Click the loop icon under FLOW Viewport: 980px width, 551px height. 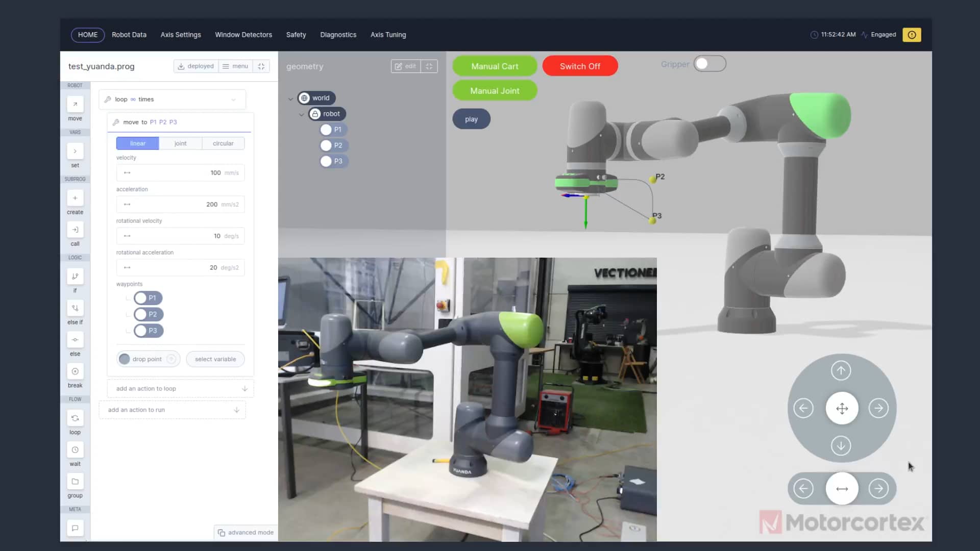pyautogui.click(x=75, y=417)
